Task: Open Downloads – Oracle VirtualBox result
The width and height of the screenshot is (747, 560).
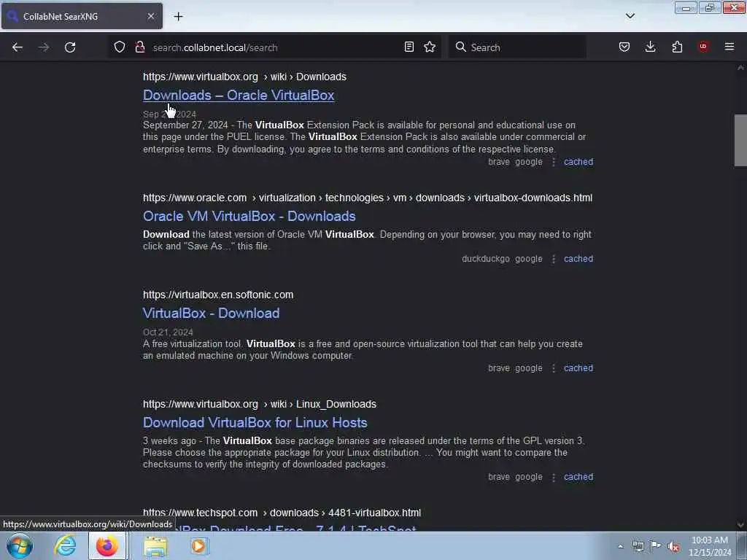Action: 239,96
